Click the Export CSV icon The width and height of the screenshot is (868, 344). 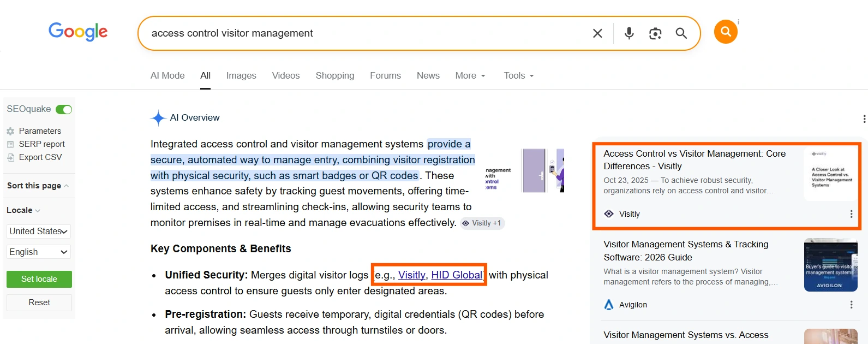click(10, 157)
